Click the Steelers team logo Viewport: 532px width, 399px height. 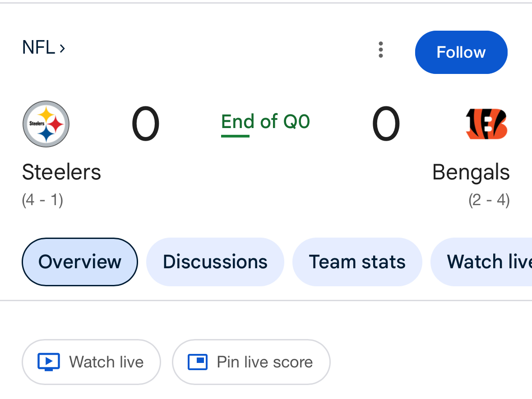pyautogui.click(x=46, y=124)
